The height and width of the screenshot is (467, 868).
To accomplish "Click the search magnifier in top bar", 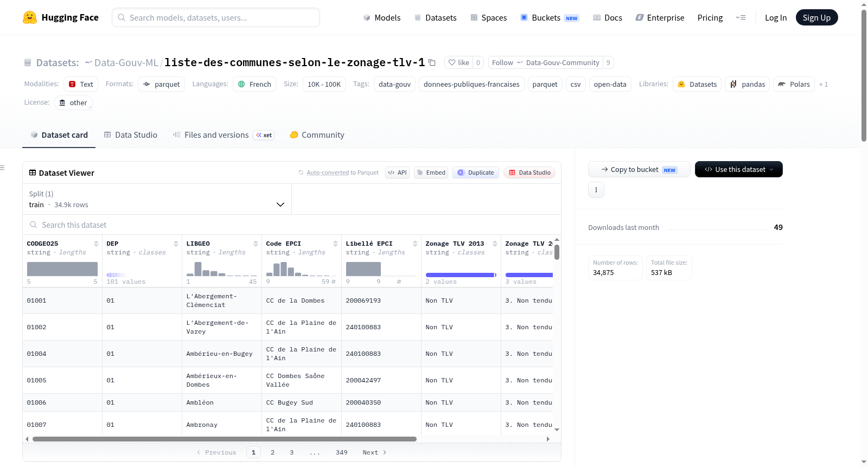I will [122, 17].
